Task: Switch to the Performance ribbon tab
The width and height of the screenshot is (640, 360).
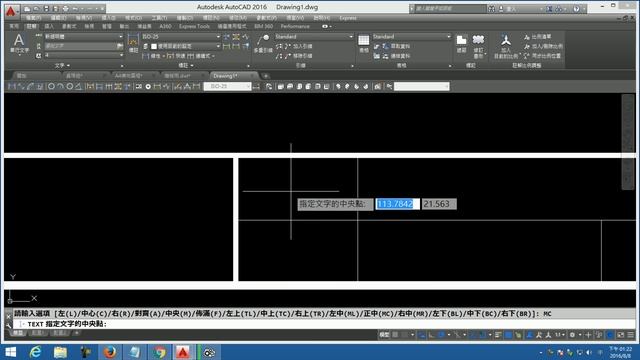Action: coord(295,26)
